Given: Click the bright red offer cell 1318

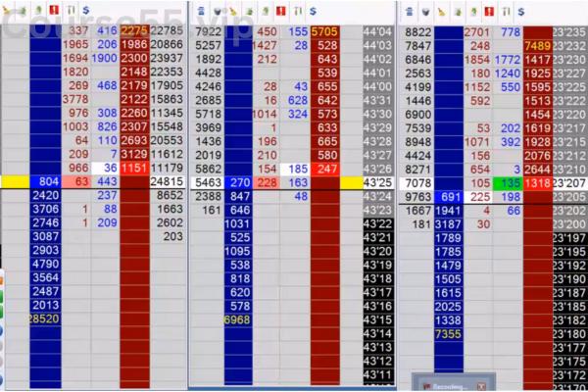Looking at the screenshot, I should 538,183.
